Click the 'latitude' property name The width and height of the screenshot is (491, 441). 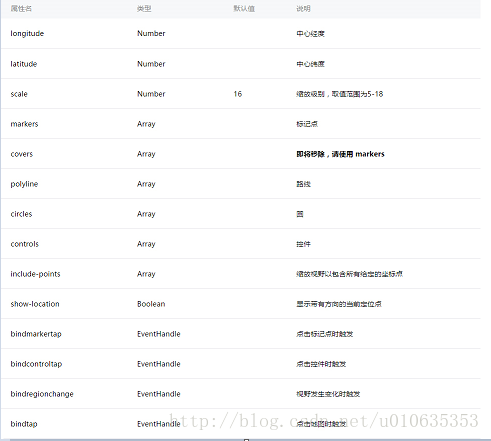pyautogui.click(x=24, y=64)
